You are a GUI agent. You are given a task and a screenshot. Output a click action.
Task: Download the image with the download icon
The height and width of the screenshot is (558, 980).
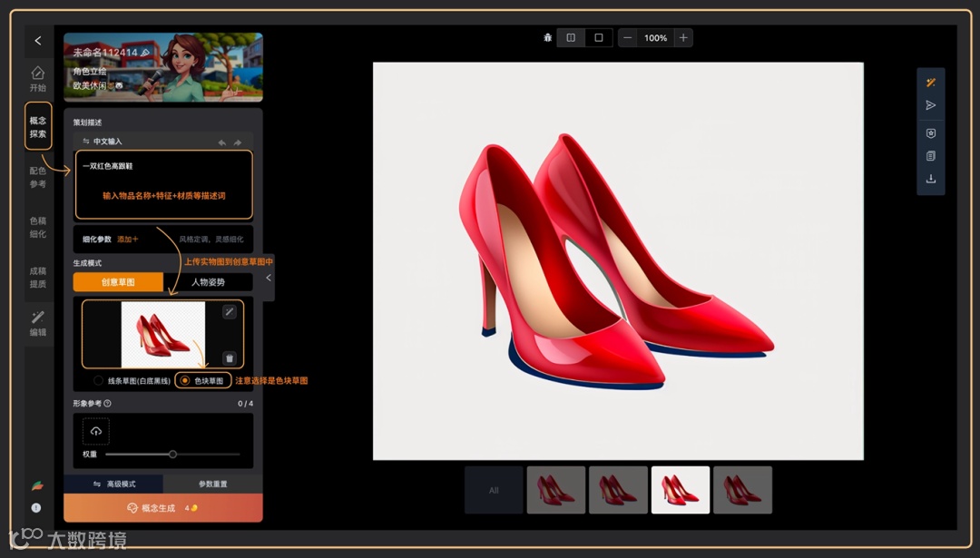[x=931, y=179]
